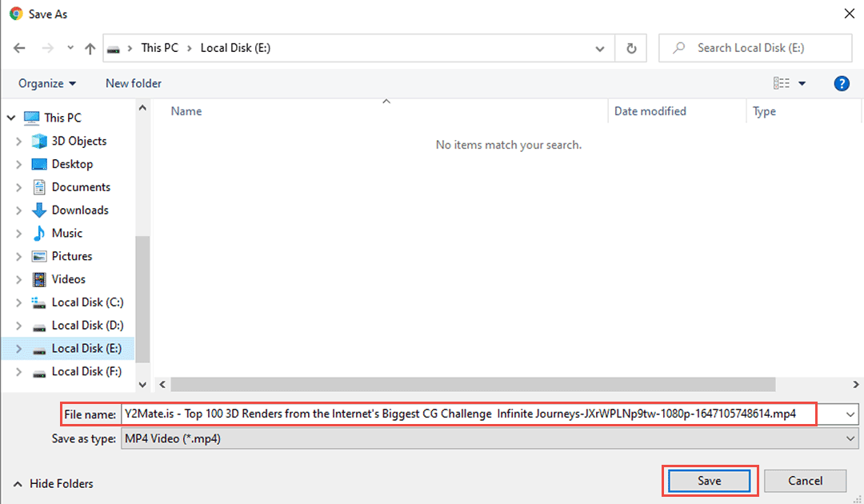
Task: Select Local Disk (F:) drive
Action: (x=86, y=372)
